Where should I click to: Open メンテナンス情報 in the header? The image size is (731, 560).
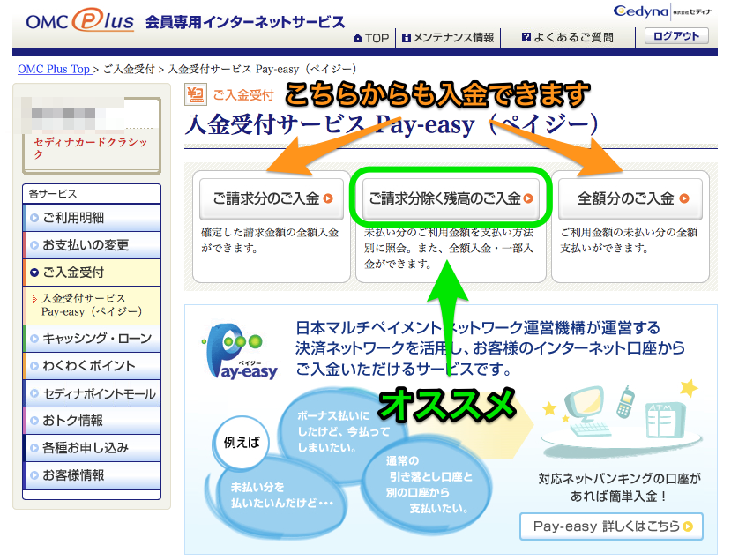(448, 37)
